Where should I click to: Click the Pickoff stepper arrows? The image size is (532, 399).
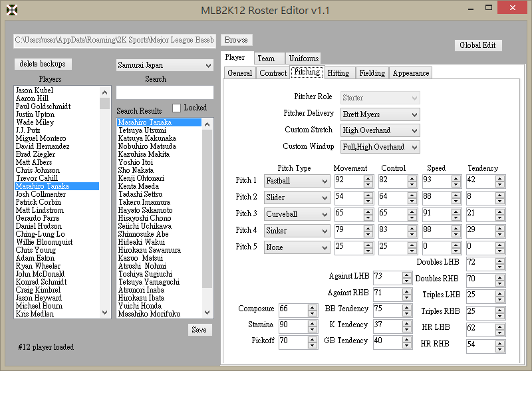click(313, 342)
